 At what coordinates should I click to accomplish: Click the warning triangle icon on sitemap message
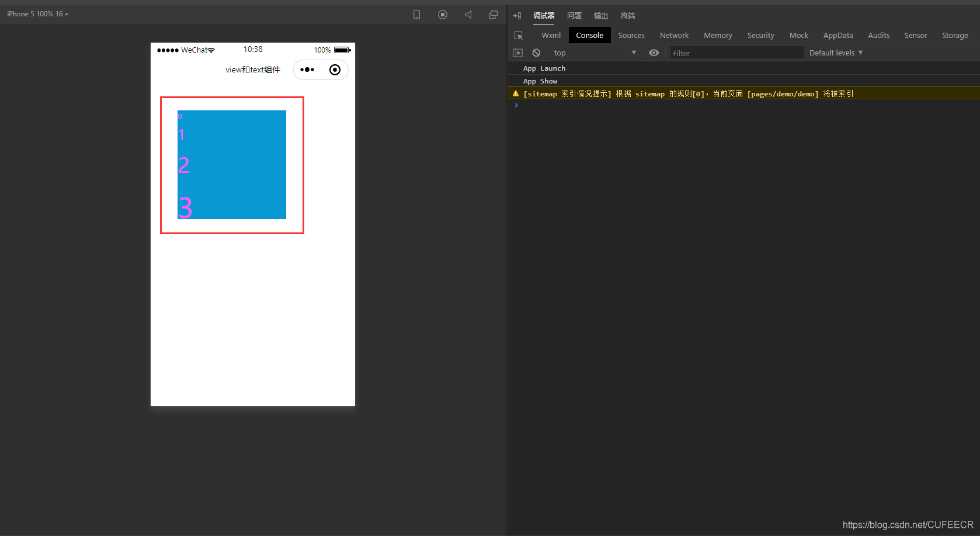pyautogui.click(x=516, y=93)
